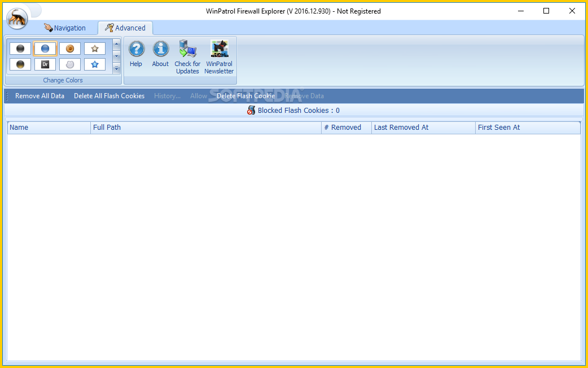588x368 pixels.
Task: Select the blue star color theme
Action: [94, 64]
